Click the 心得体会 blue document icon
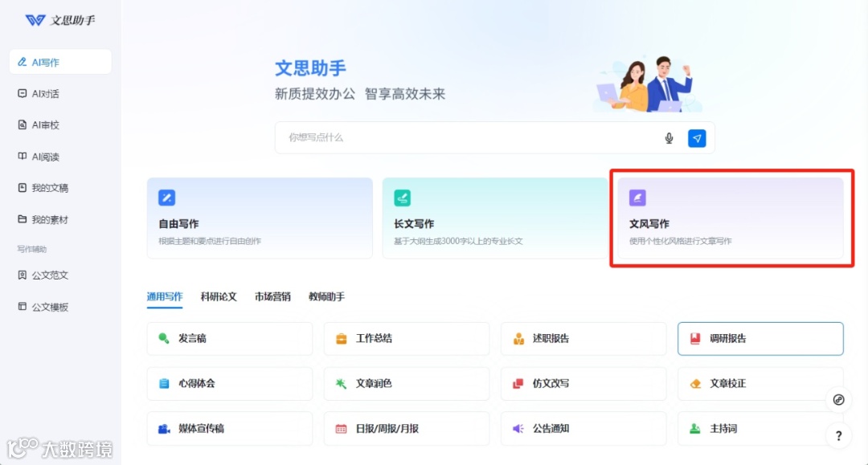The width and height of the screenshot is (868, 465). click(x=164, y=383)
